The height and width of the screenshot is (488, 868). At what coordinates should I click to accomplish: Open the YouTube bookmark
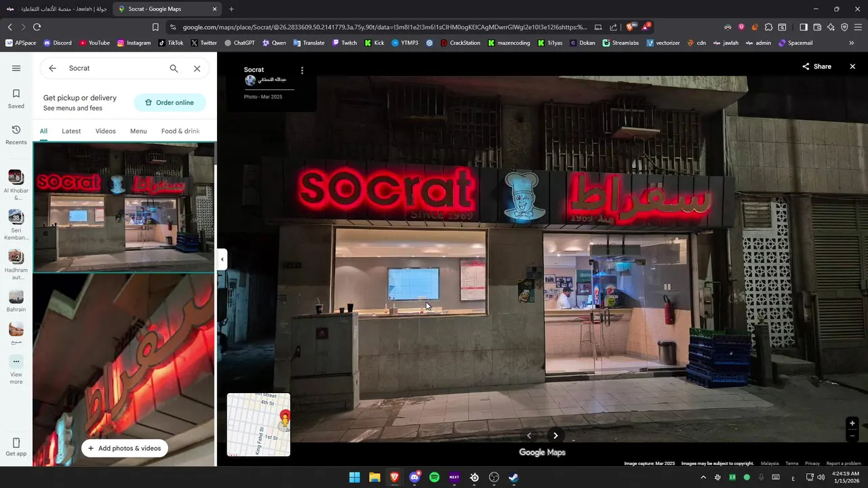point(94,43)
